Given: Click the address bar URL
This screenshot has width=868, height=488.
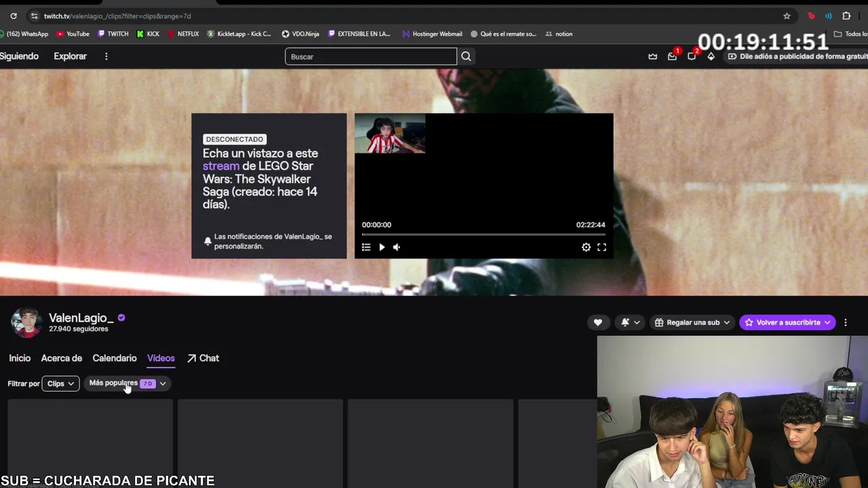Looking at the screenshot, I should coord(117,16).
